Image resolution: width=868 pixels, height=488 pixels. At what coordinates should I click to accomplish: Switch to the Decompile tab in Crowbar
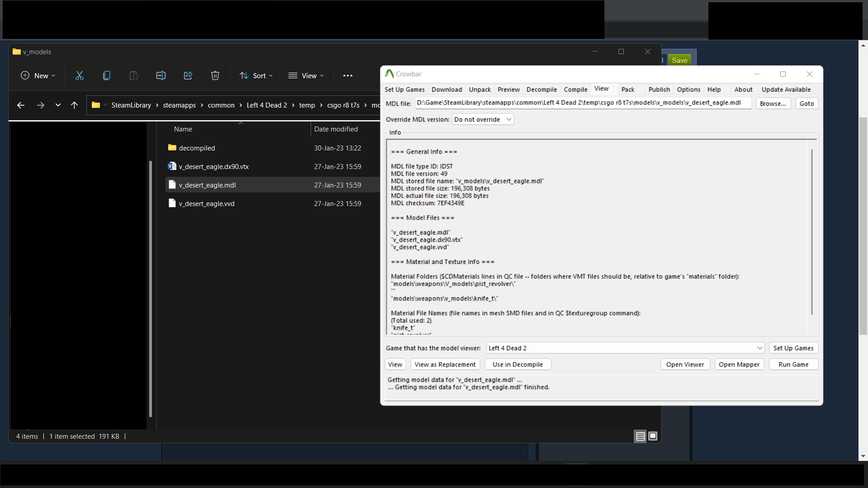coord(542,89)
